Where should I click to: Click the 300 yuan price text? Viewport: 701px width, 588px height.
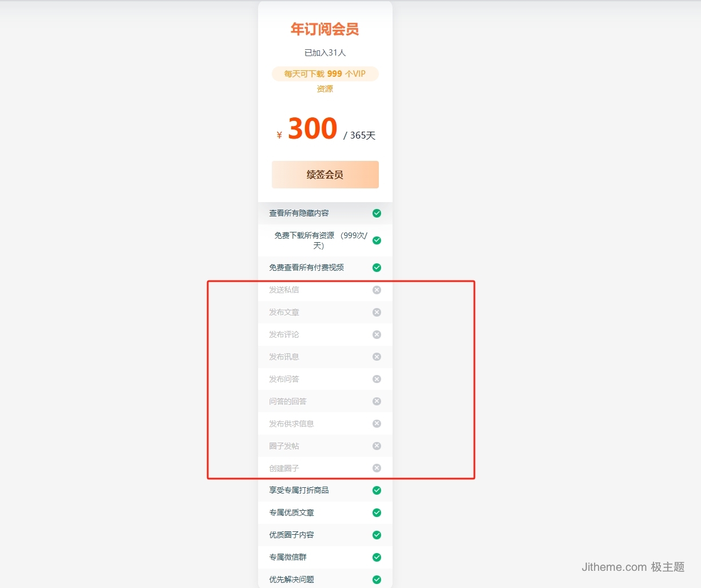(312, 129)
